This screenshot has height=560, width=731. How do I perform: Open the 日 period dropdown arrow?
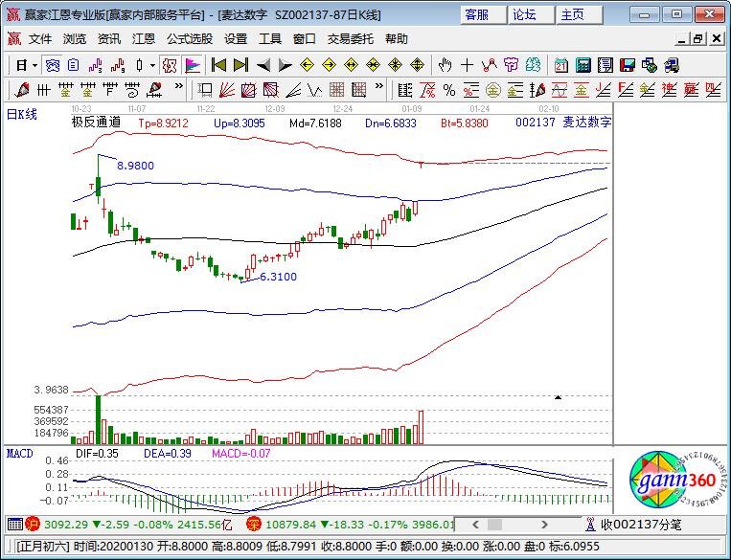click(34, 66)
